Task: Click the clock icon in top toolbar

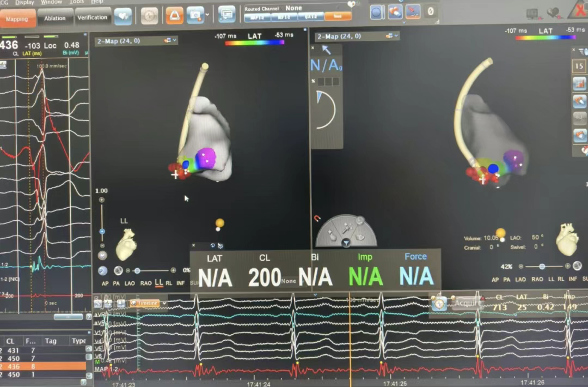Action: (x=149, y=15)
